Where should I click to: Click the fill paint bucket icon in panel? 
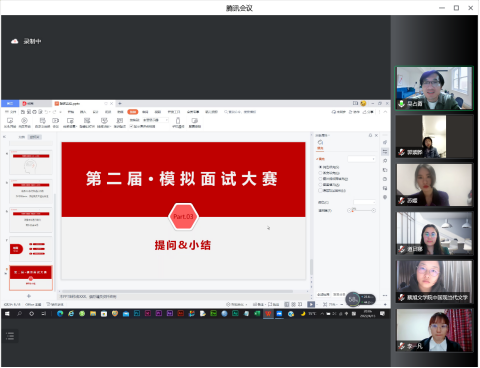320,142
